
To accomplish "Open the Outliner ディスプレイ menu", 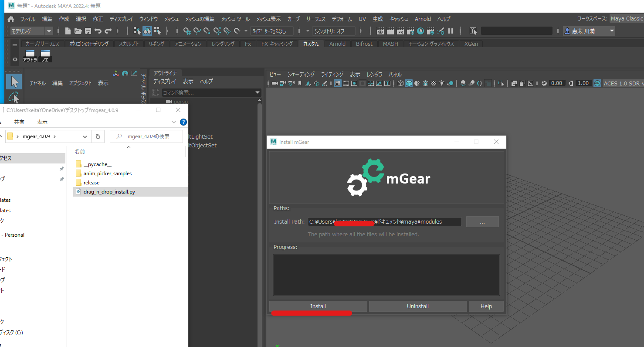I will point(165,82).
